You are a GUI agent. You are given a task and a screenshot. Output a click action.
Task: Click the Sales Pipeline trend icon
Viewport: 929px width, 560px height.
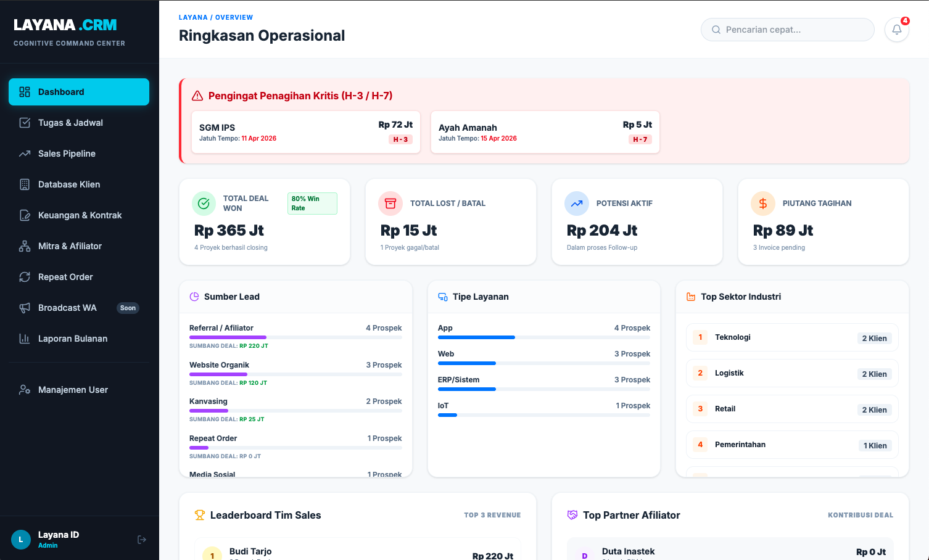24,153
